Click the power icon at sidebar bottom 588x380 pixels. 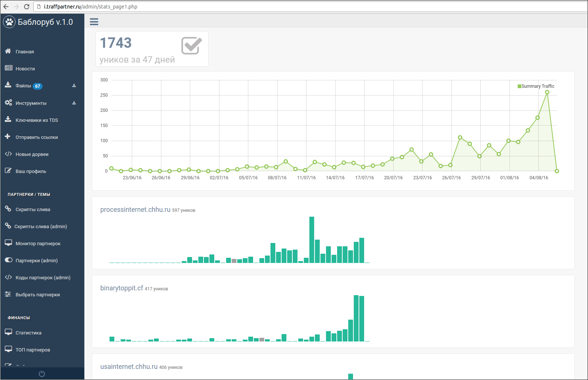[x=42, y=374]
